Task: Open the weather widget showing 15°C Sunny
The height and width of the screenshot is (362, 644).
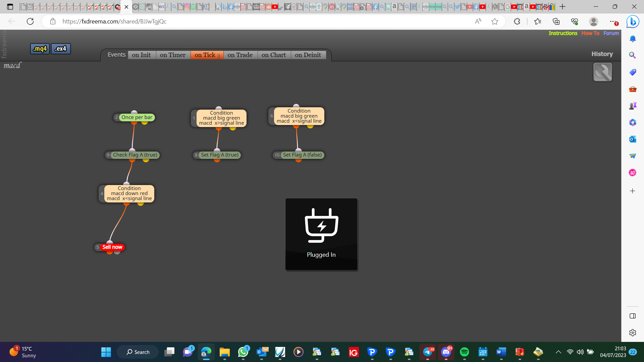Action: click(x=23, y=352)
